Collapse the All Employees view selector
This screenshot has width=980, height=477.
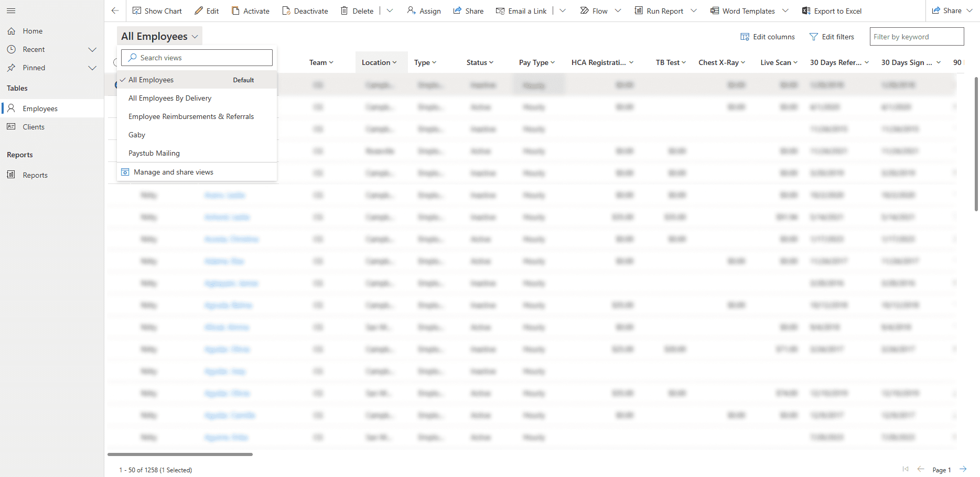159,36
